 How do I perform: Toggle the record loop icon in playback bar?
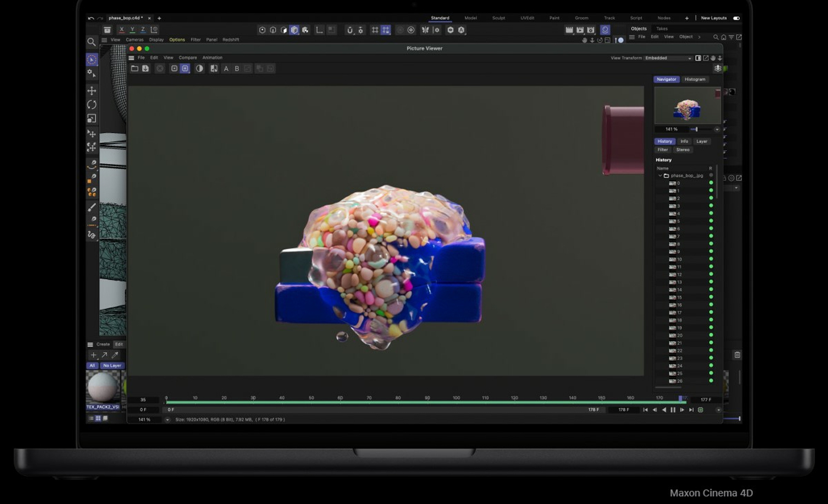coord(700,409)
